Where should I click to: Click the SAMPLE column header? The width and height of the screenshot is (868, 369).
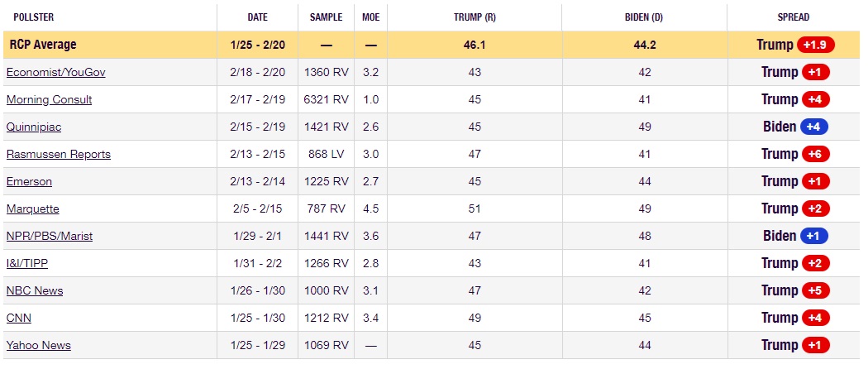coord(326,17)
